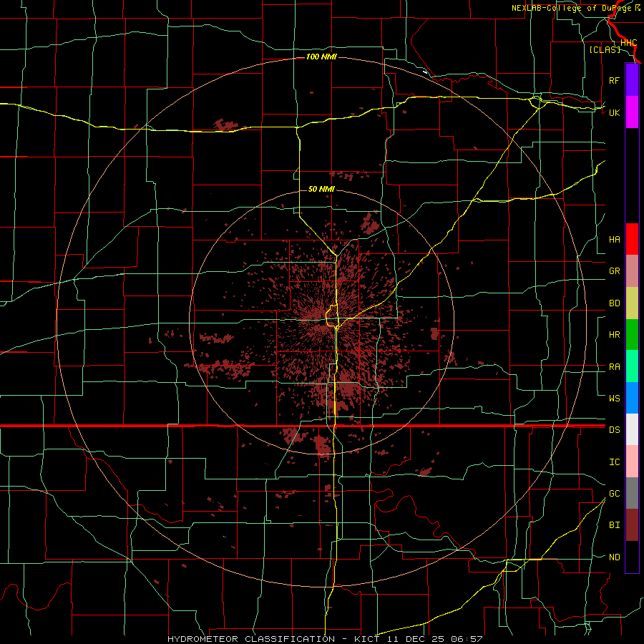Click the "UK" legend label
The width and height of the screenshot is (644, 644).
pos(614,112)
